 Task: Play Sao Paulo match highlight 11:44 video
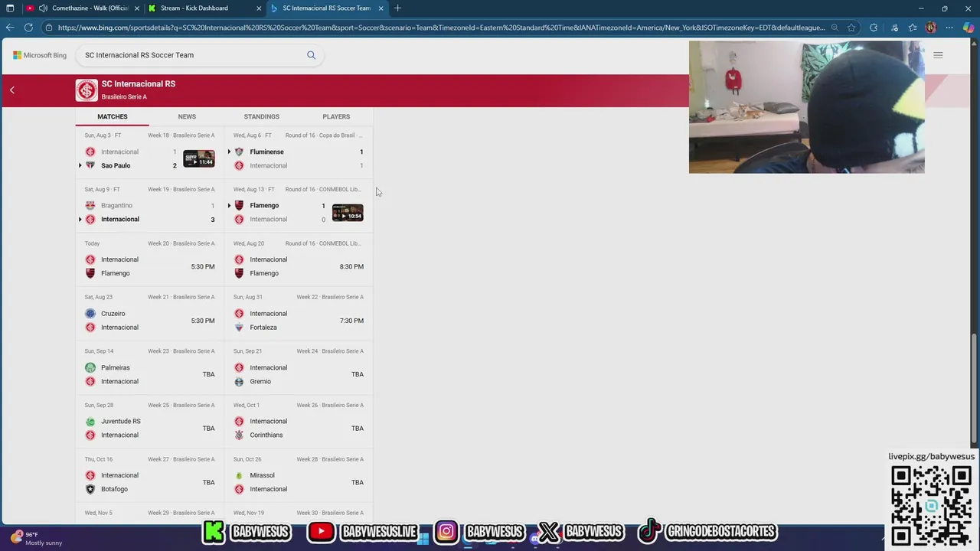click(x=199, y=158)
